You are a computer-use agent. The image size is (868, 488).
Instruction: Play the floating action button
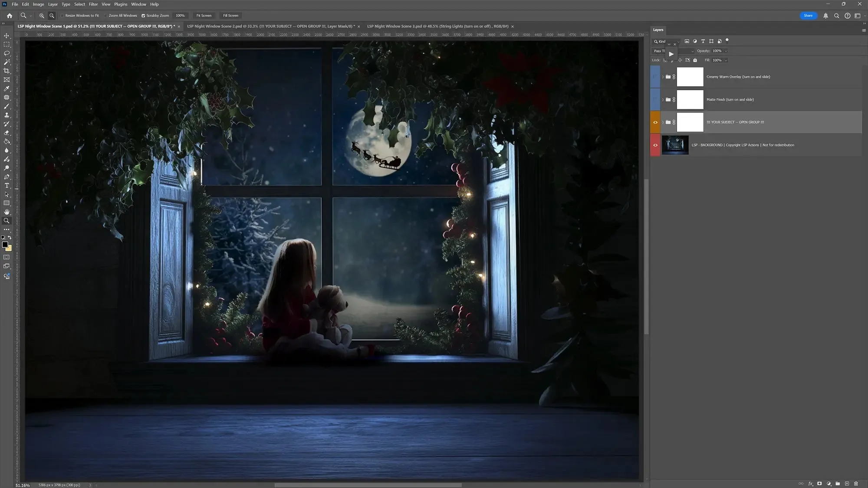(x=671, y=54)
